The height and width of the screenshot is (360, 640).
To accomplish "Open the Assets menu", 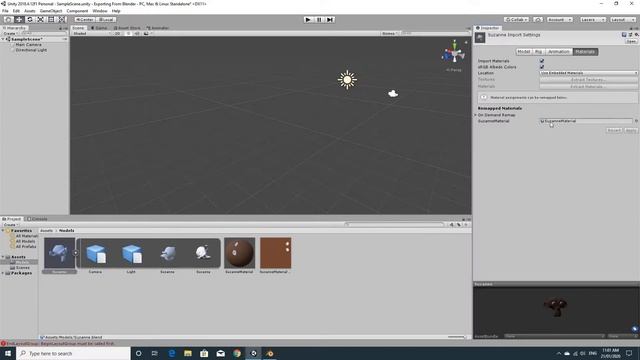I will coord(30,11).
